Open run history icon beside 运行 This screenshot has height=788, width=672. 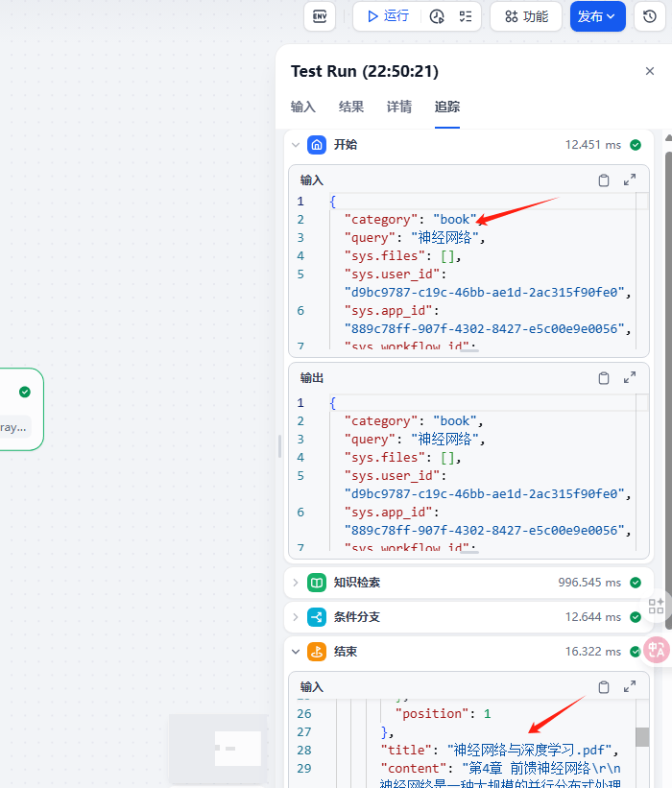tap(438, 16)
